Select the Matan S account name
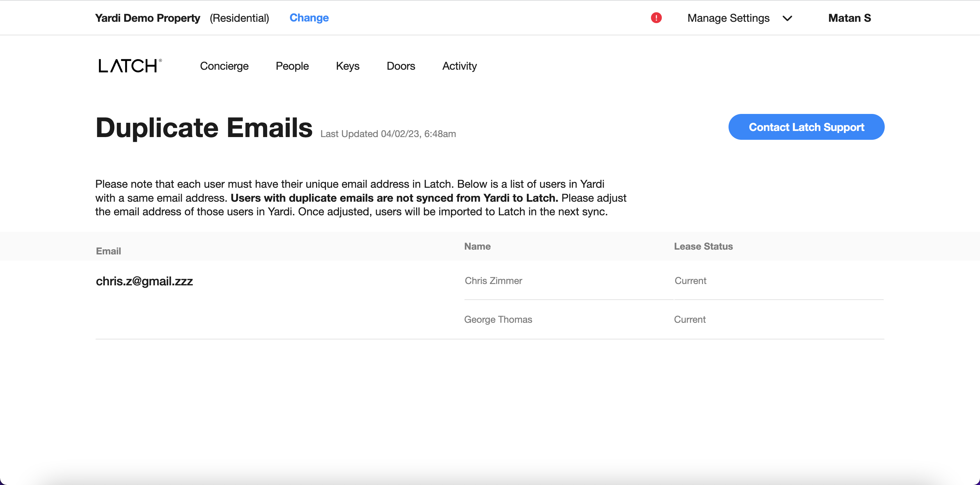Image resolution: width=980 pixels, height=485 pixels. (850, 18)
